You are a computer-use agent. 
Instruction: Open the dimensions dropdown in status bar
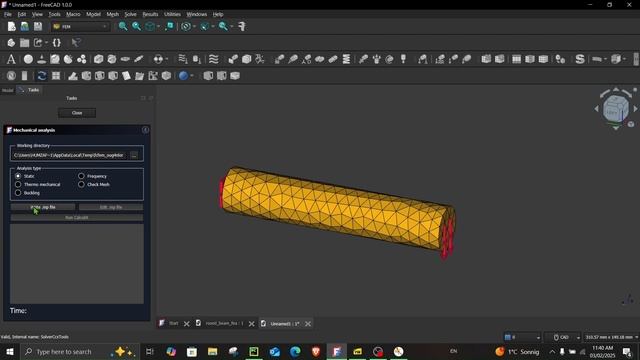click(x=611, y=337)
